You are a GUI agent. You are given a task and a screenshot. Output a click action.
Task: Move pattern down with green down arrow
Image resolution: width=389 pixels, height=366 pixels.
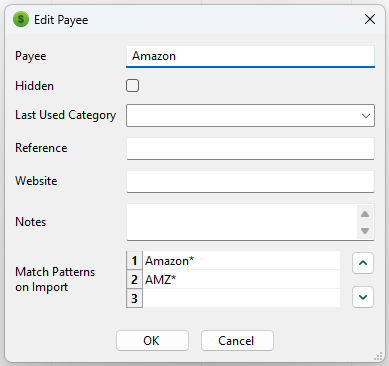click(x=363, y=297)
